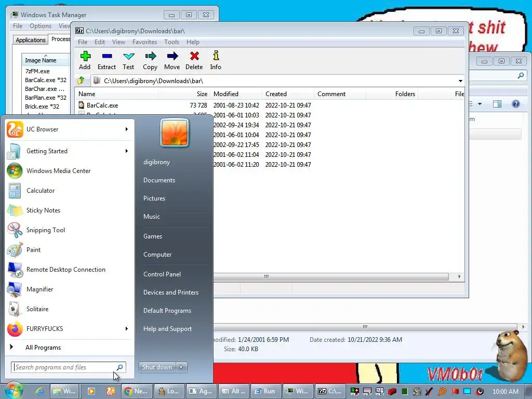Viewport: 532px width, 399px height.
Task: Sort by the Modified column header
Action: point(236,94)
